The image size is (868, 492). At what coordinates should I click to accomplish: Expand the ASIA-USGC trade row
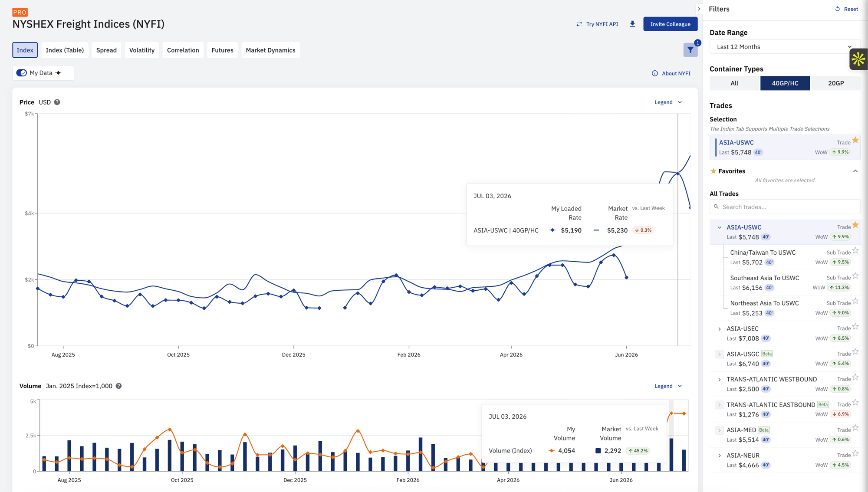pos(719,354)
